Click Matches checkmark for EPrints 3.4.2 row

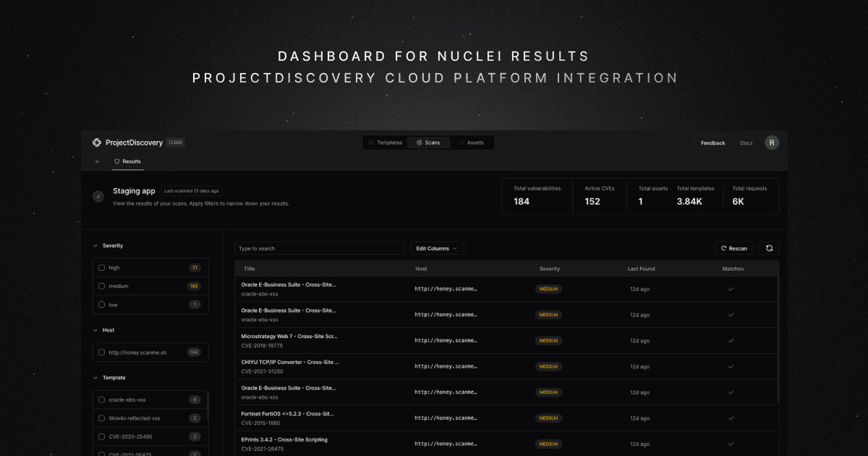click(x=731, y=444)
